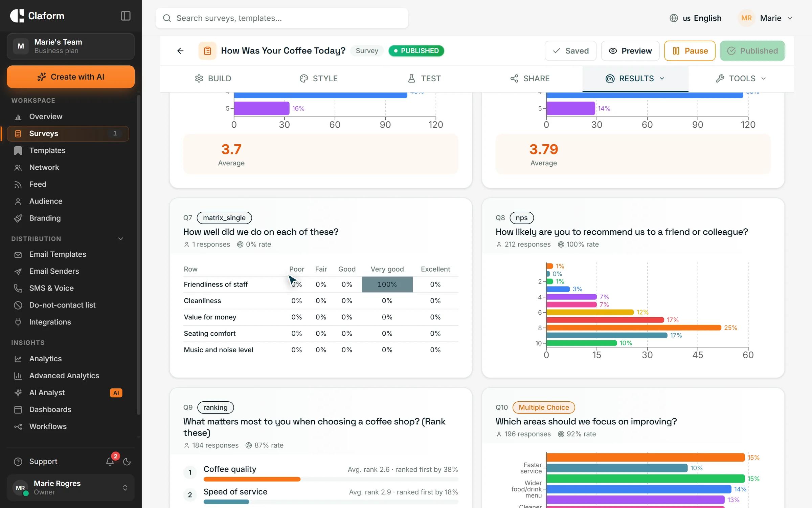Click the green Published button
This screenshot has height=508, width=812.
coord(752,51)
